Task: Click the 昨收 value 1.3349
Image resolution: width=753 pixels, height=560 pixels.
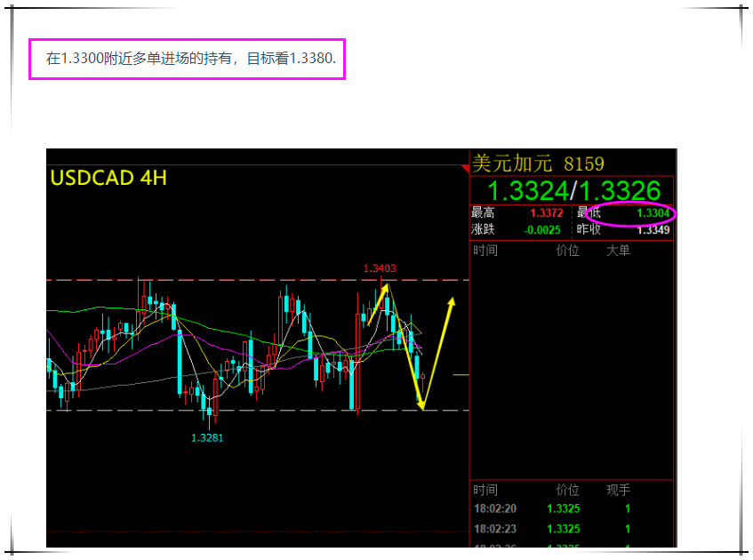Action: pyautogui.click(x=653, y=230)
